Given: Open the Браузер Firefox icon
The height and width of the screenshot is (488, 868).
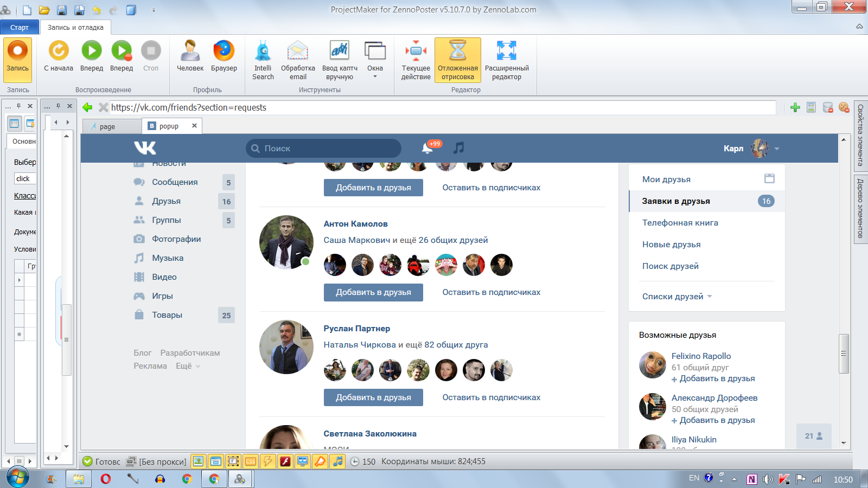Looking at the screenshot, I should pos(224,56).
